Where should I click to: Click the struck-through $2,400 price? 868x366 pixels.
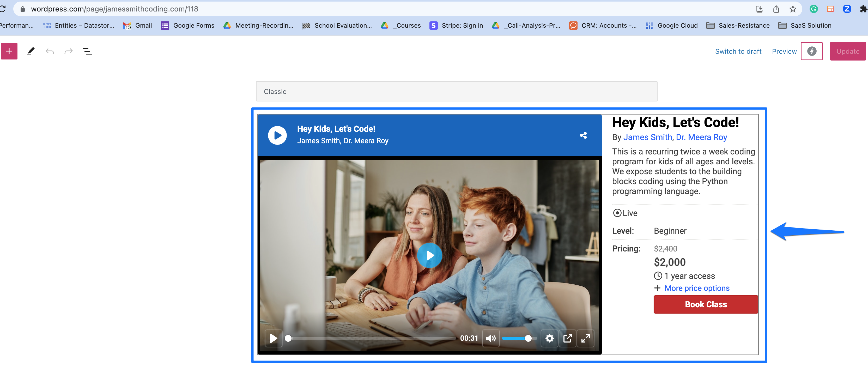click(x=665, y=248)
